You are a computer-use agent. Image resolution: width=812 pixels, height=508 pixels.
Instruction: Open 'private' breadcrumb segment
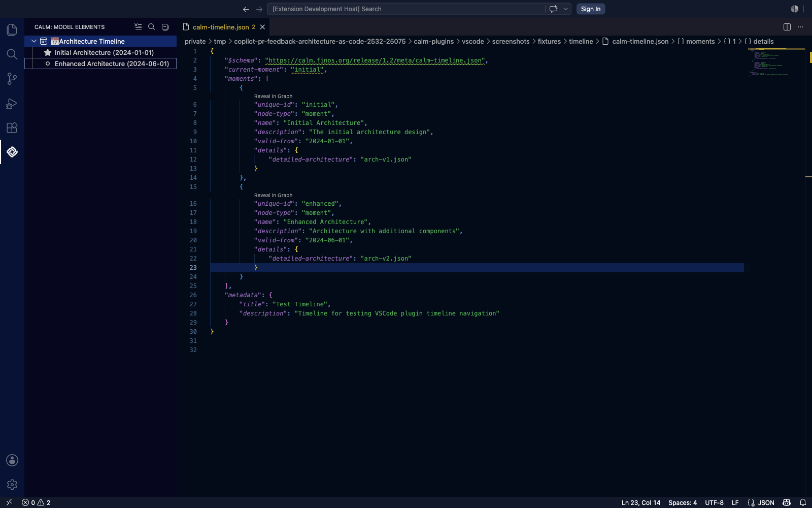click(195, 42)
